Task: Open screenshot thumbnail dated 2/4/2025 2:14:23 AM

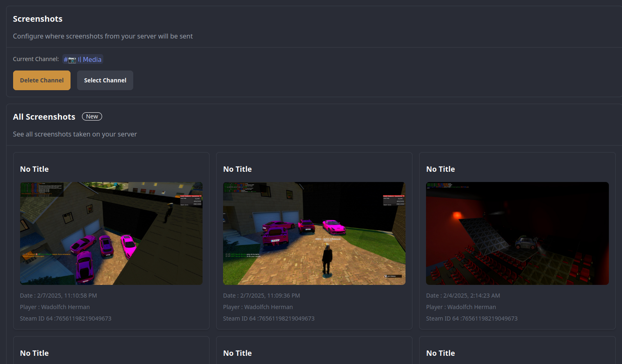Action: (x=517, y=233)
